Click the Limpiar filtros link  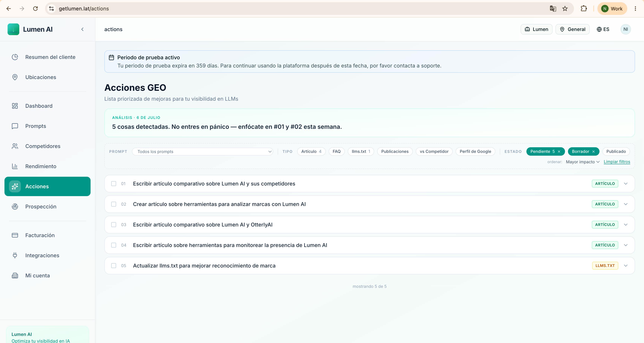tap(617, 162)
